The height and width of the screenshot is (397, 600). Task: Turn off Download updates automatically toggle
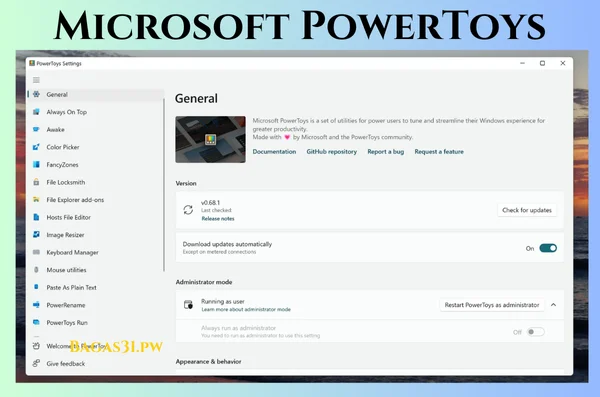coord(548,248)
